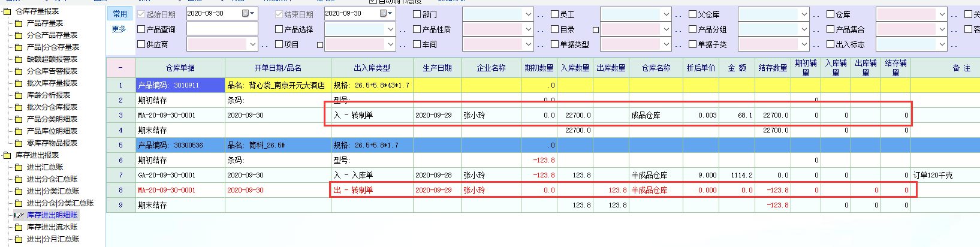Click the 入库数量 column header
Viewport: 980px width, 247px height.
coord(575,68)
